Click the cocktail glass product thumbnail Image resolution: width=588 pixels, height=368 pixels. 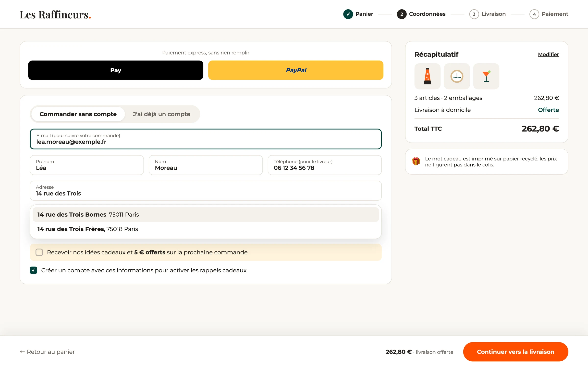coord(486,76)
